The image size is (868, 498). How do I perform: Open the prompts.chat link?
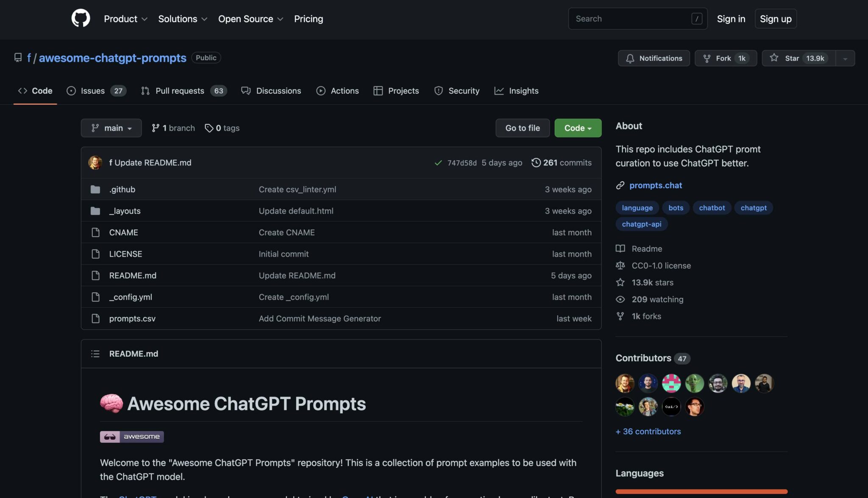(x=655, y=185)
